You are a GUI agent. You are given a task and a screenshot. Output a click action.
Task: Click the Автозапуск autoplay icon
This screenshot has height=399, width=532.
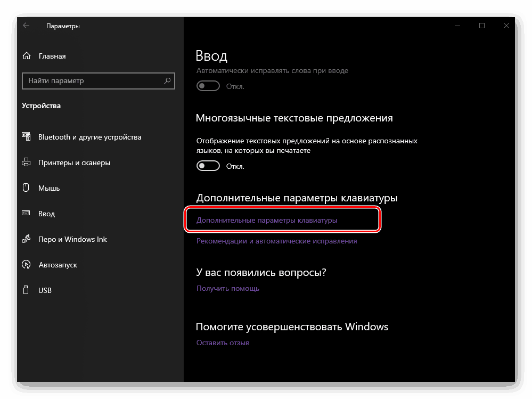(x=26, y=265)
